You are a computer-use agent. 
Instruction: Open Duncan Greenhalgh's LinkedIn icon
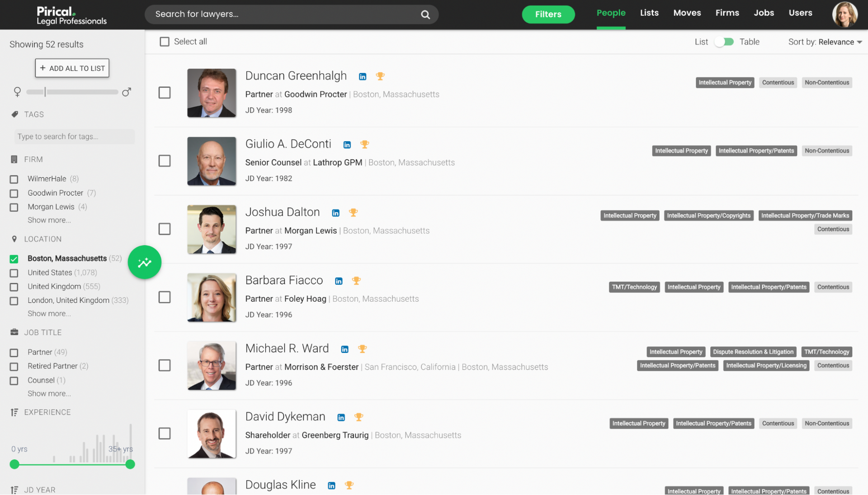click(x=363, y=76)
